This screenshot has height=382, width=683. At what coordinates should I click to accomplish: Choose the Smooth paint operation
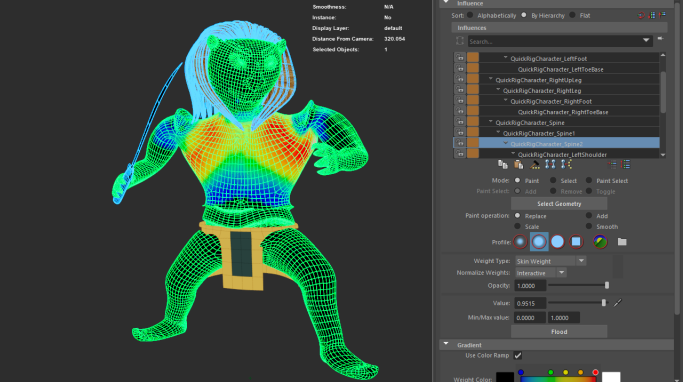coord(589,226)
